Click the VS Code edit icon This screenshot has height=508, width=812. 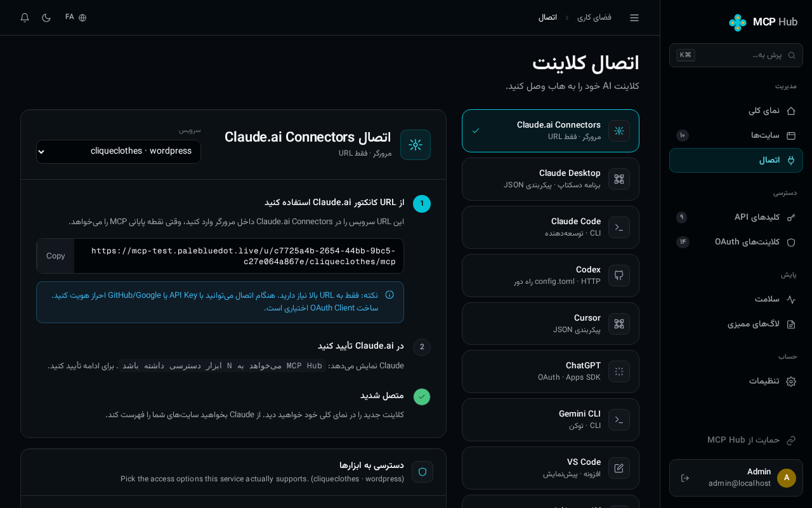pyautogui.click(x=619, y=468)
